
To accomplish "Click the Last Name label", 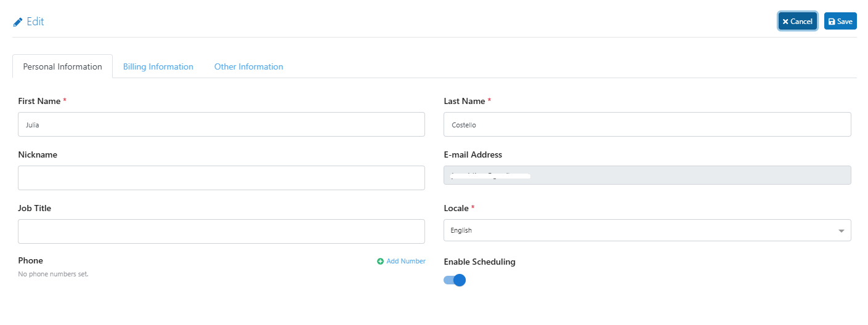I will click(x=464, y=101).
